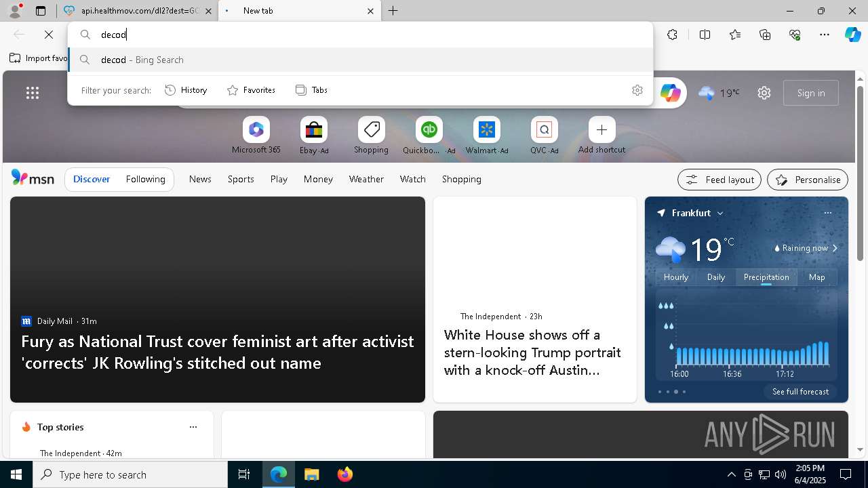The height and width of the screenshot is (488, 868).
Task: Open the Feed layout options
Action: click(x=719, y=180)
